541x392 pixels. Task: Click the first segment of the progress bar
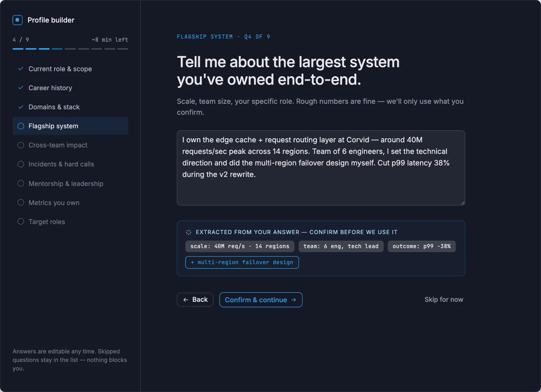pyautogui.click(x=18, y=49)
